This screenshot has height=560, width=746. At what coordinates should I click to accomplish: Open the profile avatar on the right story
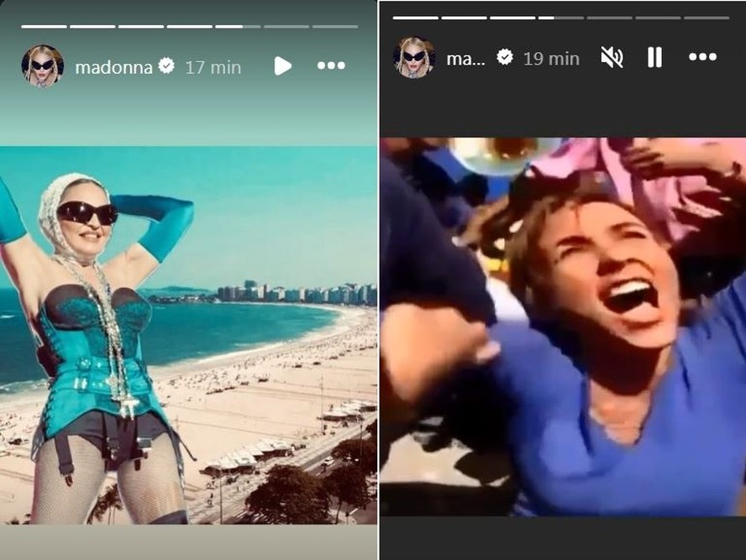click(x=414, y=58)
